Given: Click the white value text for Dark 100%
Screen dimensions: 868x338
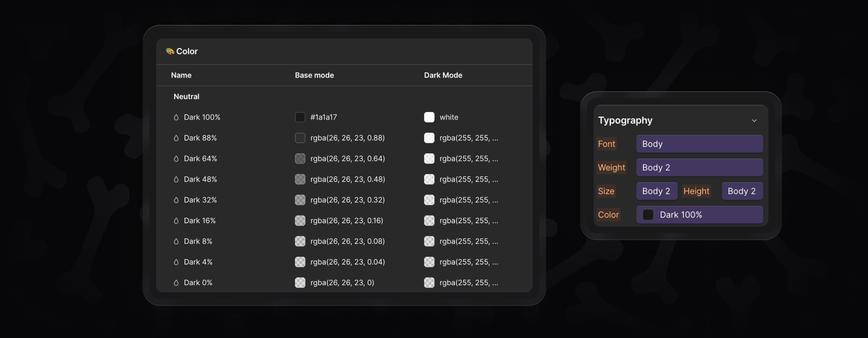Looking at the screenshot, I should click(x=449, y=117).
